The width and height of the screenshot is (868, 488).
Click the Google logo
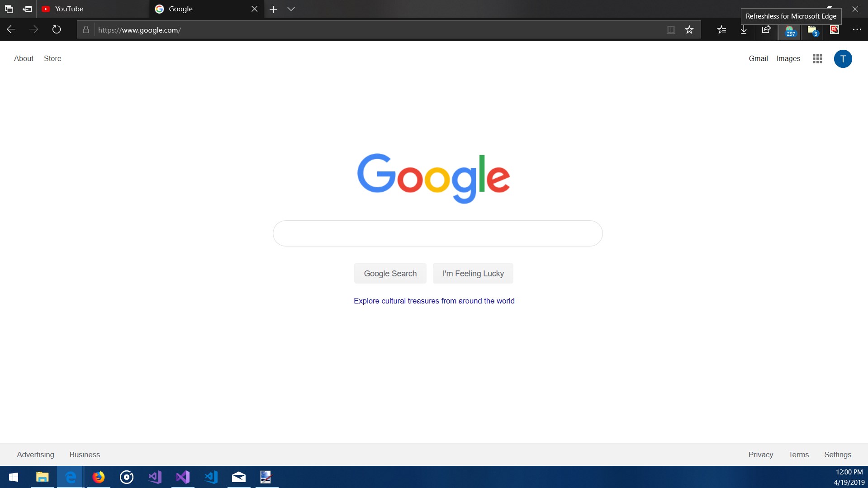point(434,178)
